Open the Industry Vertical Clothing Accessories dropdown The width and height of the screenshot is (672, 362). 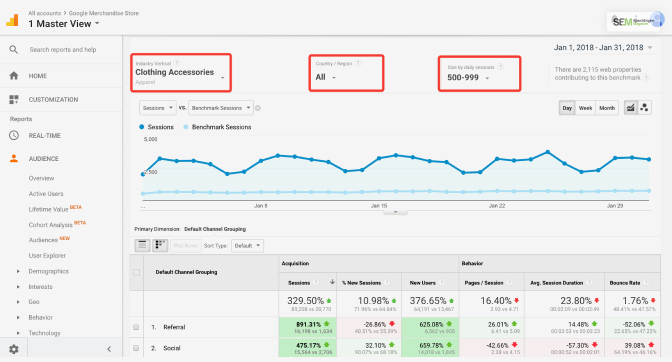pos(180,73)
